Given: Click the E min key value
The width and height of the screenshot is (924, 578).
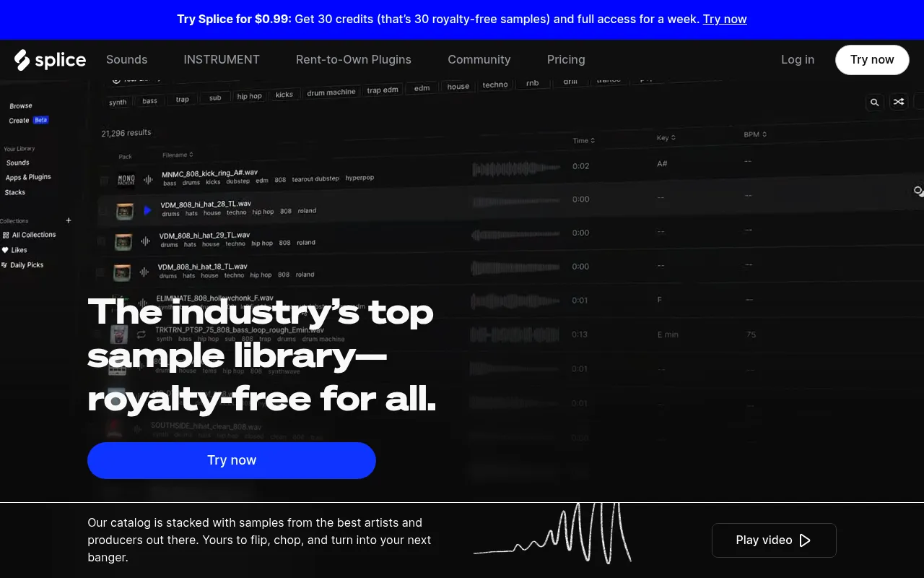Looking at the screenshot, I should coord(668,335).
